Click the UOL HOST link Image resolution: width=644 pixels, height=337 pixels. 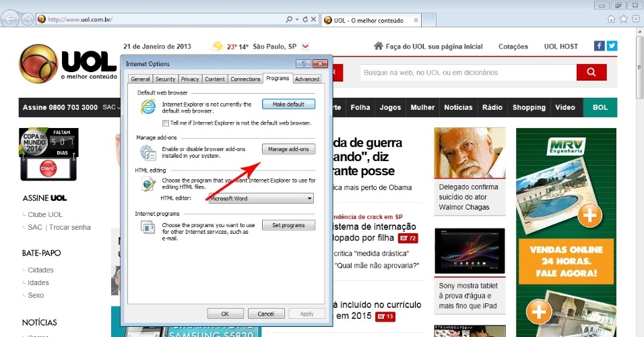click(x=561, y=47)
